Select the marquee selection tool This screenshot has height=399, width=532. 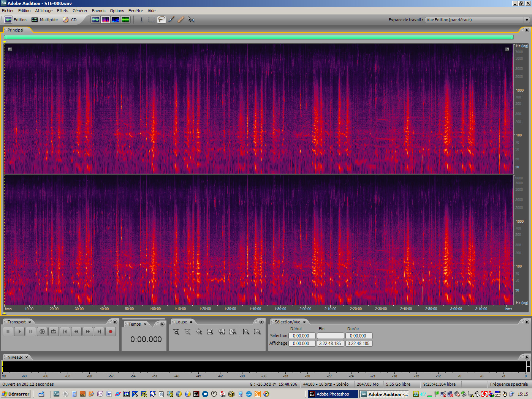pyautogui.click(x=151, y=19)
